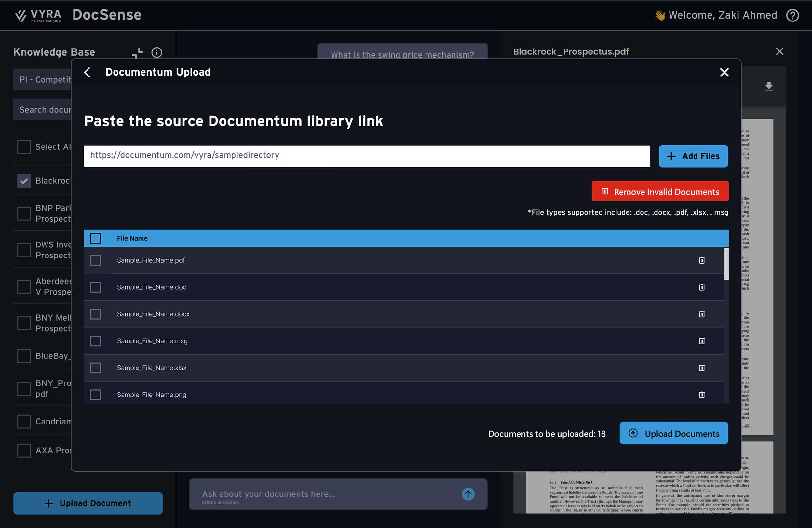Viewport: 812px width, 528px height.
Task: Click the help question mark icon
Action: (x=792, y=15)
